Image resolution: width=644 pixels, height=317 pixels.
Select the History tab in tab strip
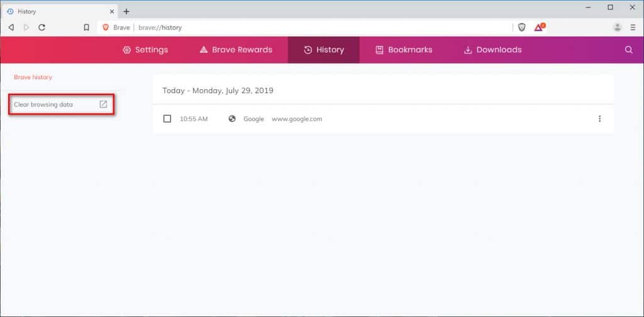point(58,11)
